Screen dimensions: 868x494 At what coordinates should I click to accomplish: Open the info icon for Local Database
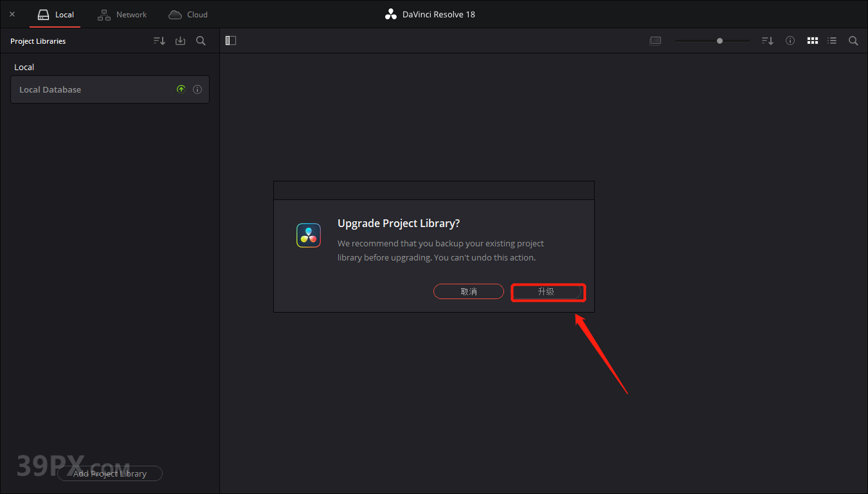(197, 89)
